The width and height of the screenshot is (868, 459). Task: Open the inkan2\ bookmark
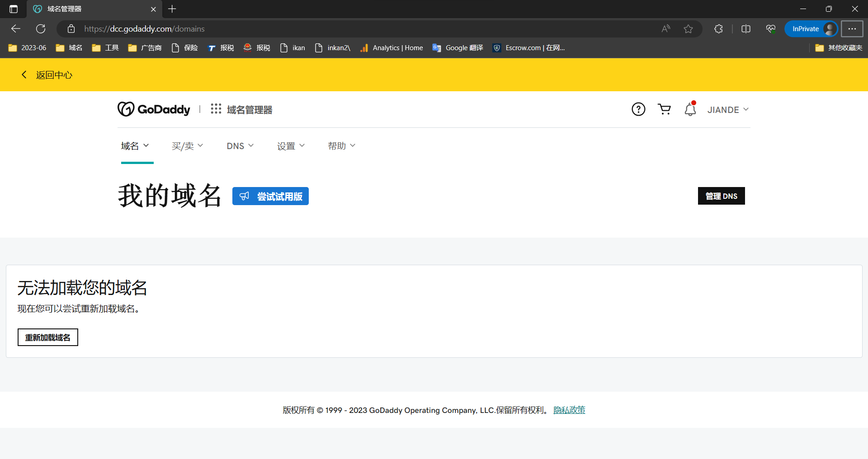(x=333, y=48)
